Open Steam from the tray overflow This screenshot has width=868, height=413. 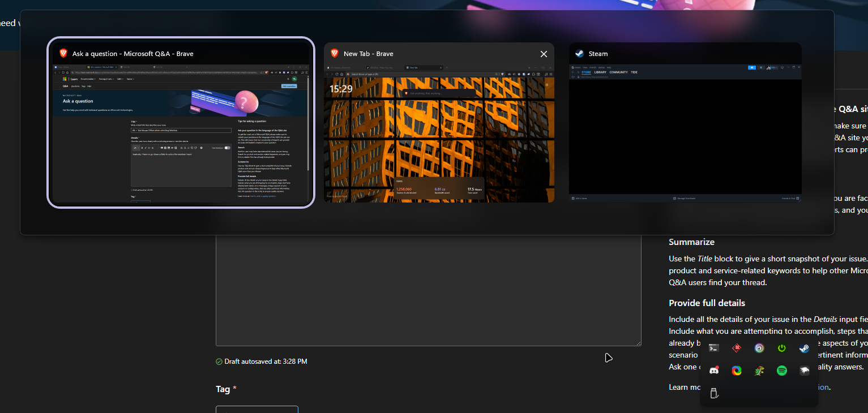click(804, 349)
